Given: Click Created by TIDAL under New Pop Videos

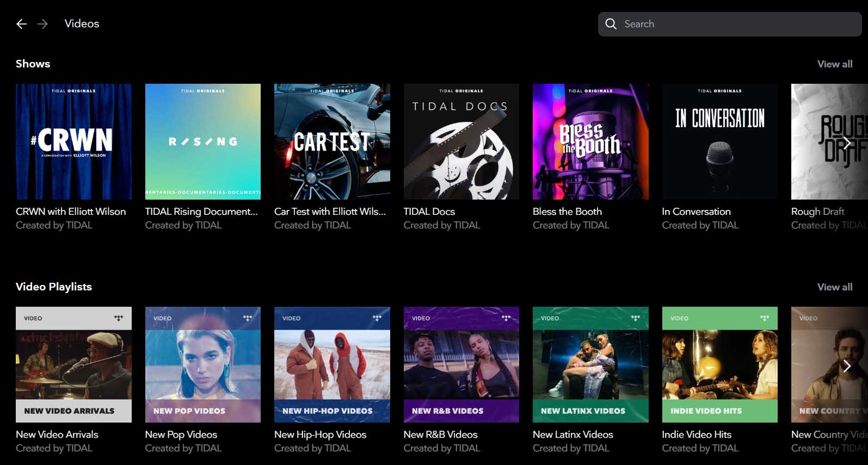Looking at the screenshot, I should [183, 448].
